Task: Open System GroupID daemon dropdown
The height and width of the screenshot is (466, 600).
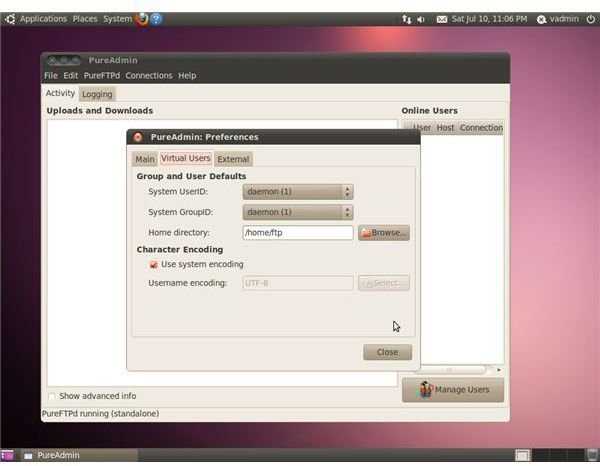Action: [298, 212]
